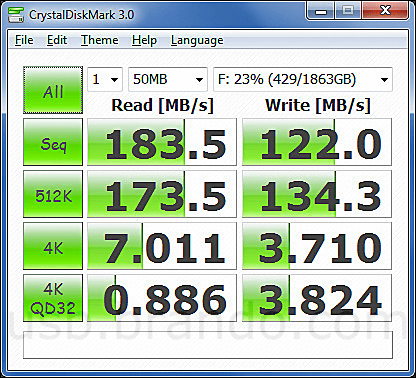
Task: Click the CrystalDiskMark title bar icon
Action: tap(16, 15)
